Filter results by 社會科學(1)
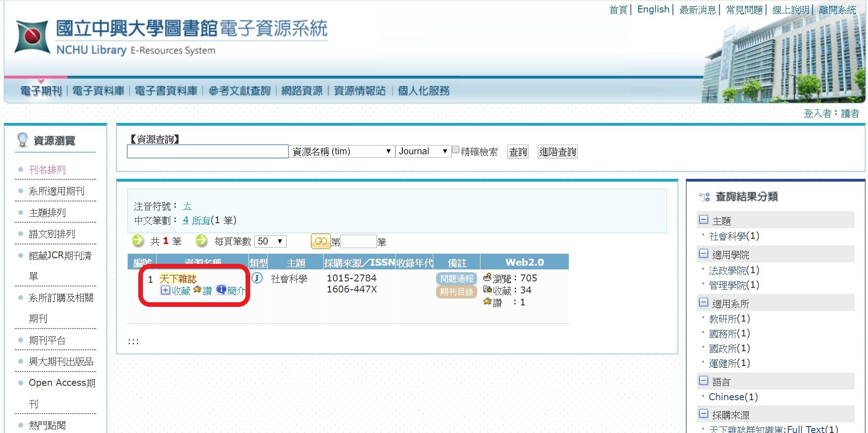Viewport: 868px width, 433px height. click(x=734, y=236)
